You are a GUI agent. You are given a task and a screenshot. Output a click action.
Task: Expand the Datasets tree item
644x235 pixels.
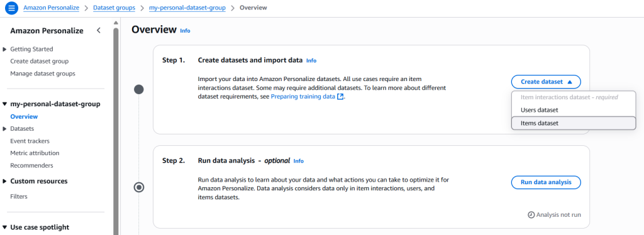tap(5, 129)
